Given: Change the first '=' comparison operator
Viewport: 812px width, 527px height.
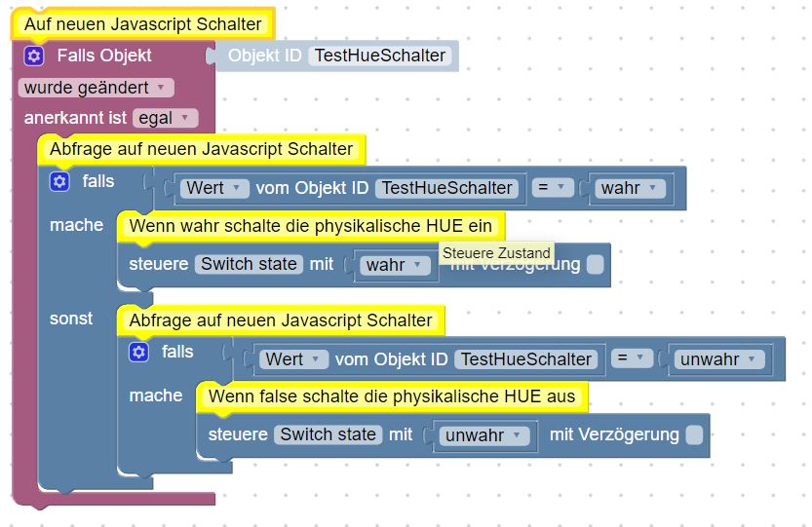Looking at the screenshot, I should (x=553, y=187).
